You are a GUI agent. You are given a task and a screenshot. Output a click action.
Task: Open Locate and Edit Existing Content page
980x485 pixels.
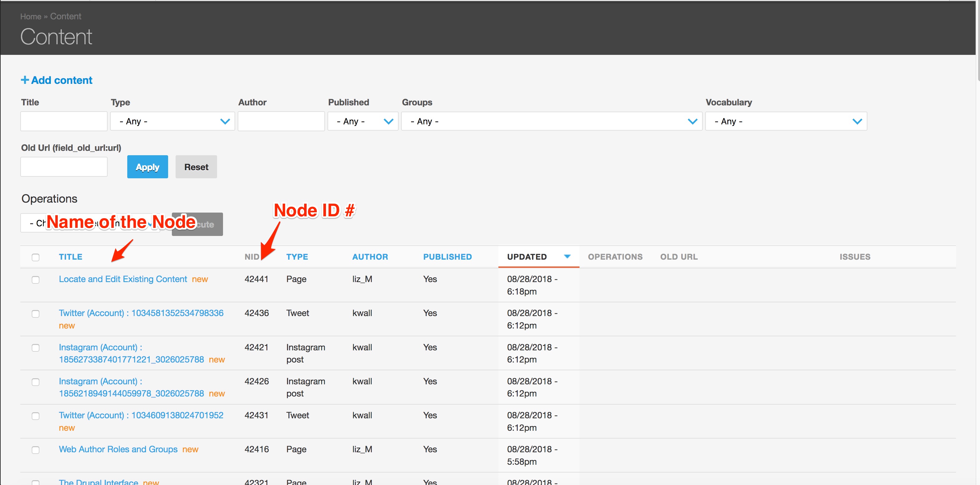coord(123,279)
